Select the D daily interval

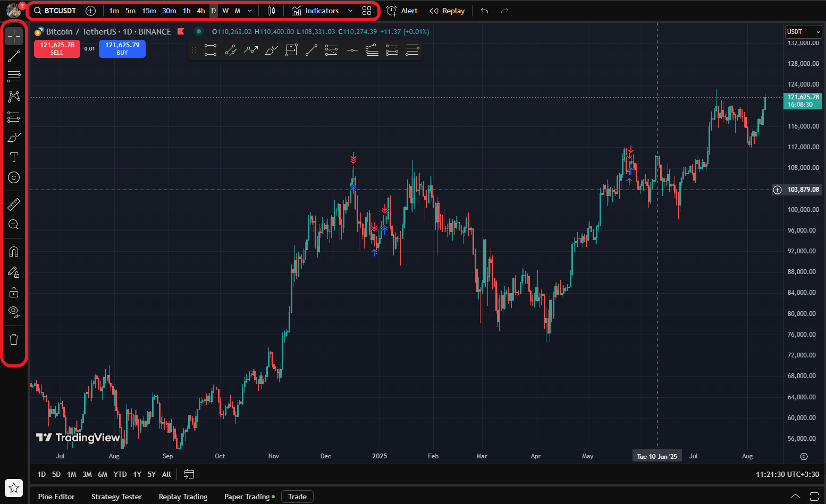click(x=213, y=11)
